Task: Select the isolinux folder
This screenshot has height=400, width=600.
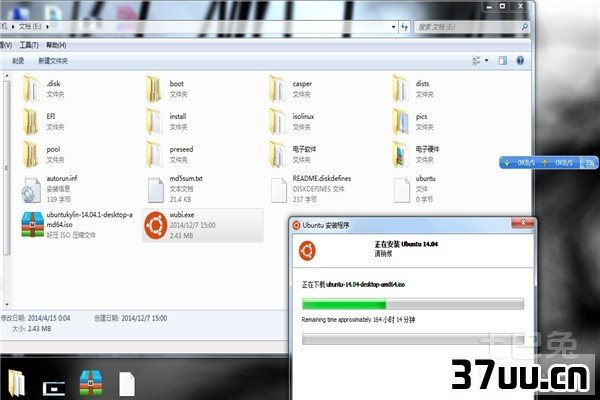Action: coord(292,121)
